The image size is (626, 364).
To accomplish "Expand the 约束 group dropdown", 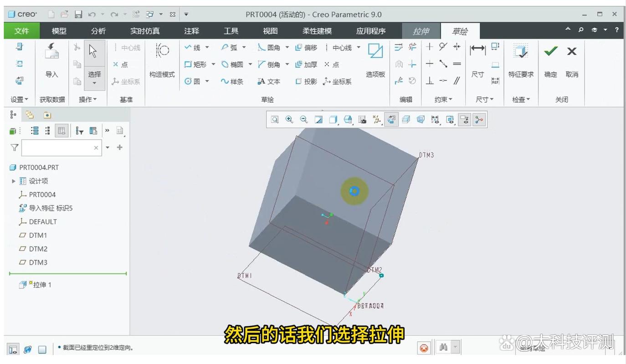I will pos(443,100).
